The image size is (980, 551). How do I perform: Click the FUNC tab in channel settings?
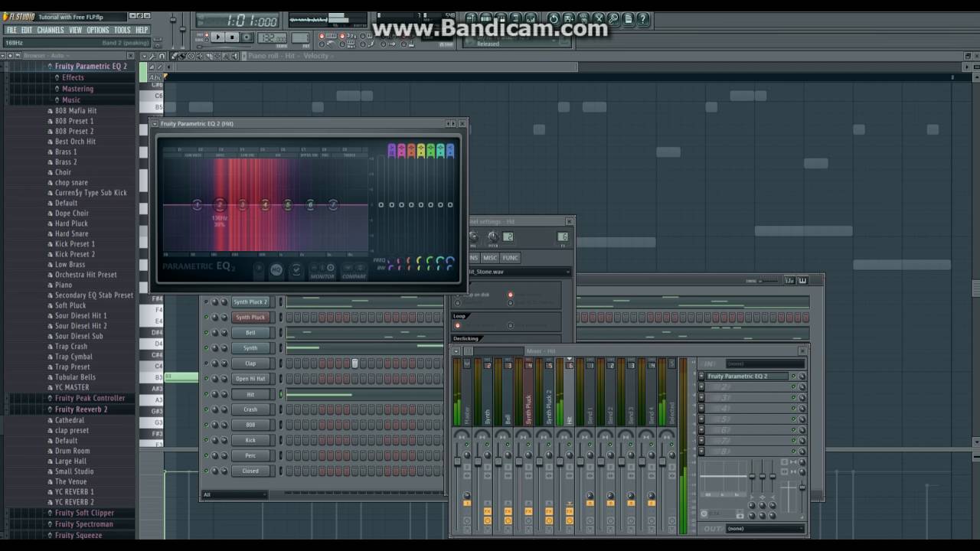point(511,258)
